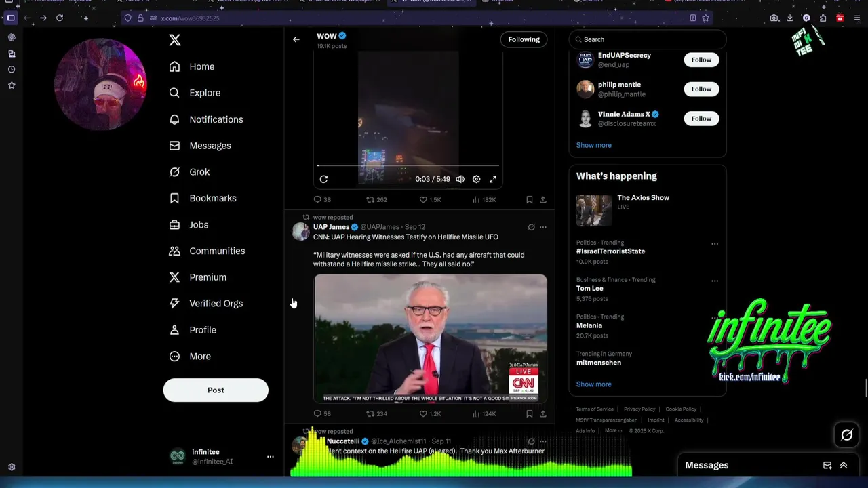Open options for Tom Lee trend
Screen dimensions: 868x488
click(715, 281)
